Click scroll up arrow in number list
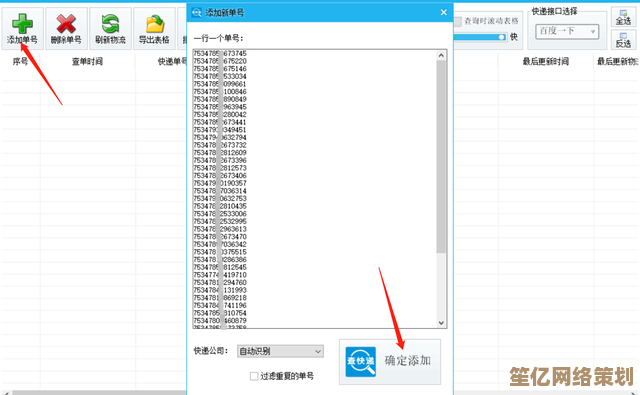This screenshot has width=640, height=395. click(441, 55)
